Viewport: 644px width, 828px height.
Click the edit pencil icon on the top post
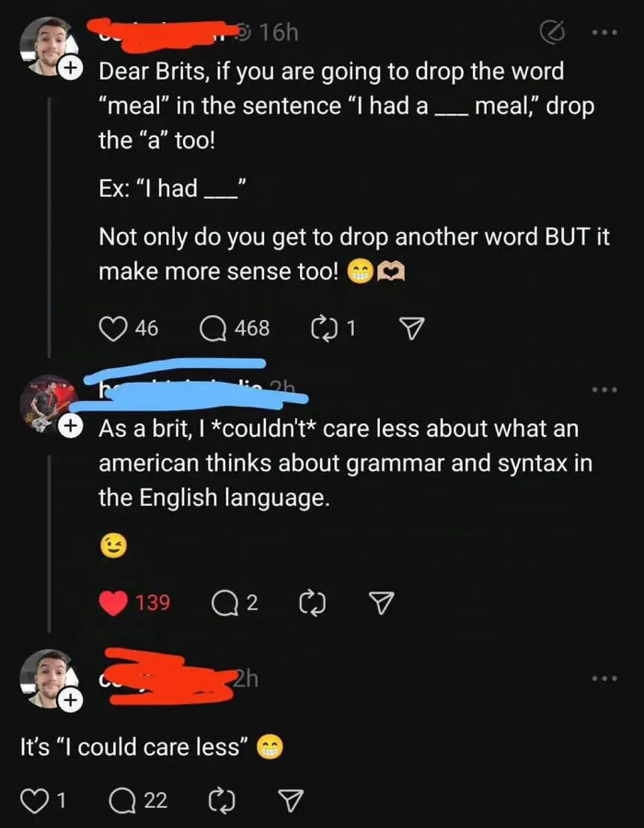554,32
